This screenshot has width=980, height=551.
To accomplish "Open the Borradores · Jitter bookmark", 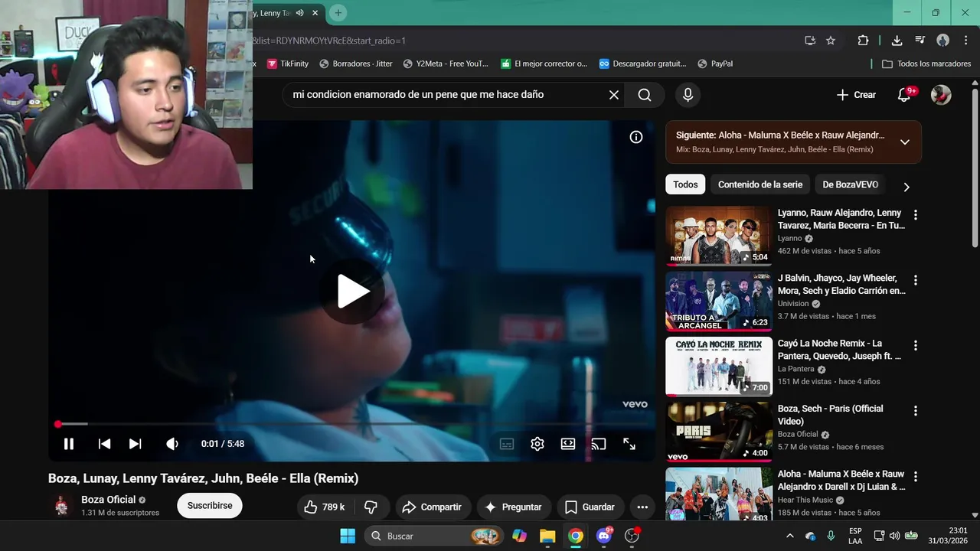I will pos(356,64).
